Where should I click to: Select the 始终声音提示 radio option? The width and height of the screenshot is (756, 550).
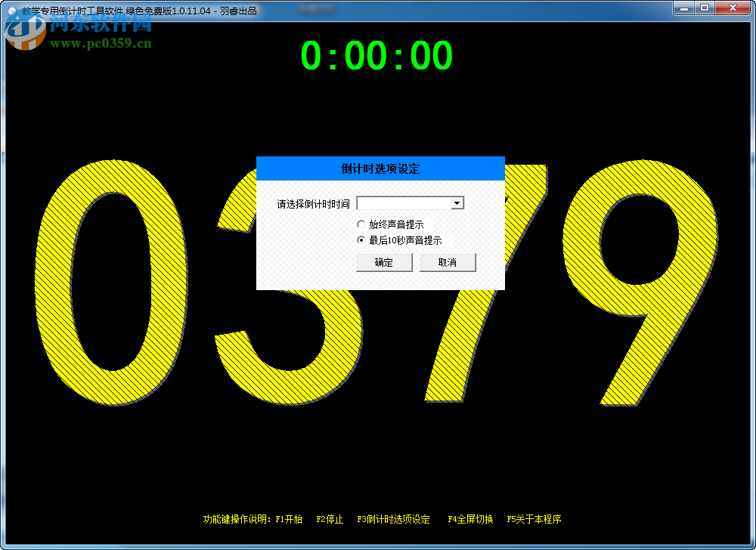pyautogui.click(x=361, y=224)
